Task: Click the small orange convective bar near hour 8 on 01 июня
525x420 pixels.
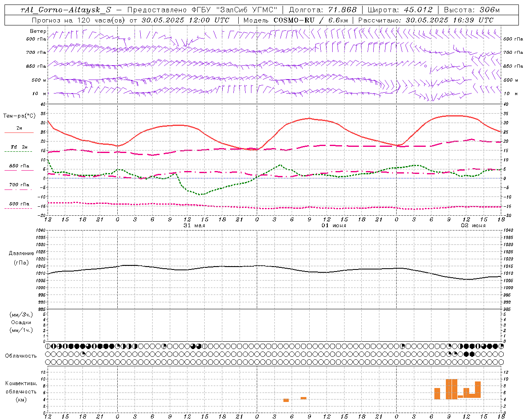Action: point(304,398)
